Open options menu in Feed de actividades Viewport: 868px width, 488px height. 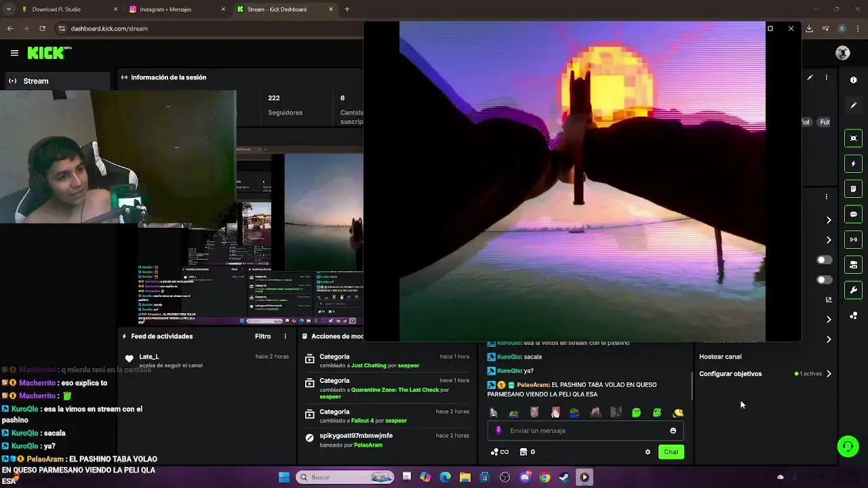pyautogui.click(x=285, y=336)
